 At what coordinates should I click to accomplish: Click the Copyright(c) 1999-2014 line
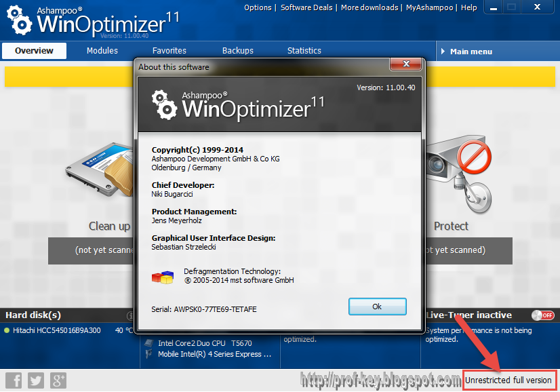coord(197,150)
